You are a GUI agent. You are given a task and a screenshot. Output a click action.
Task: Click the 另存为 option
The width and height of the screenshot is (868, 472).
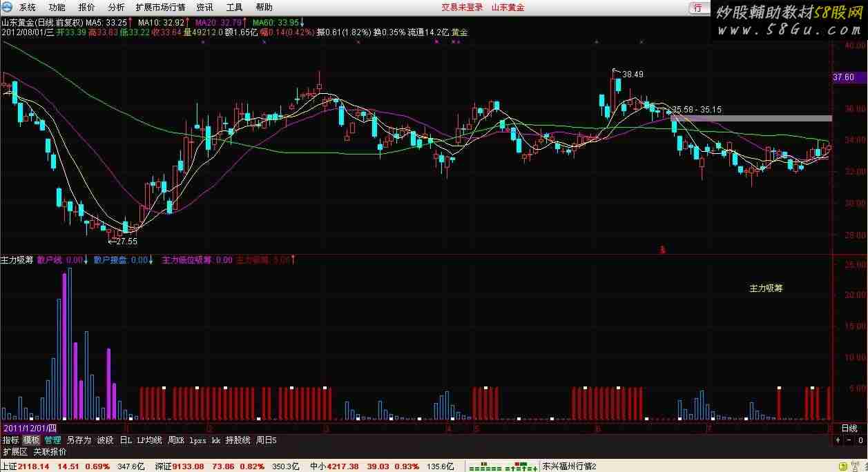coord(79,440)
